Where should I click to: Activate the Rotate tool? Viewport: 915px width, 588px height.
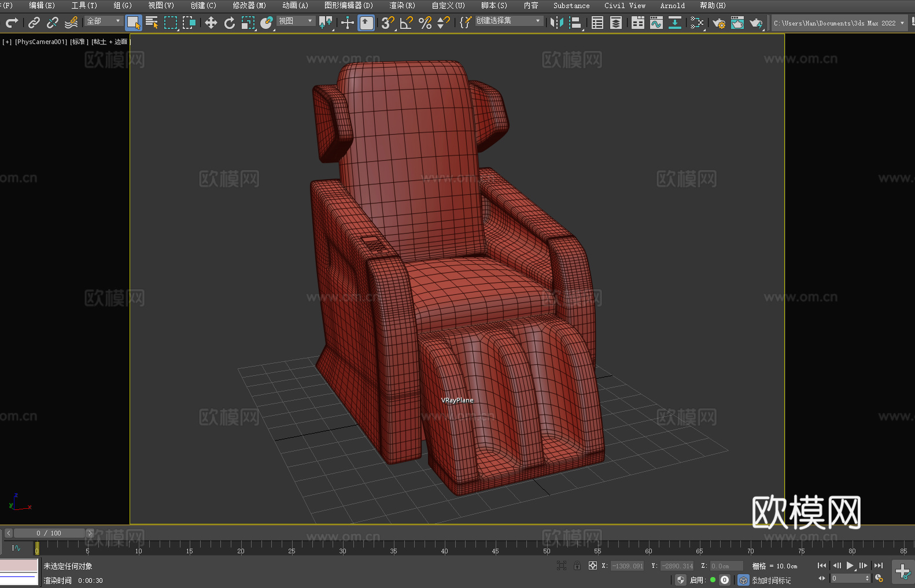230,23
